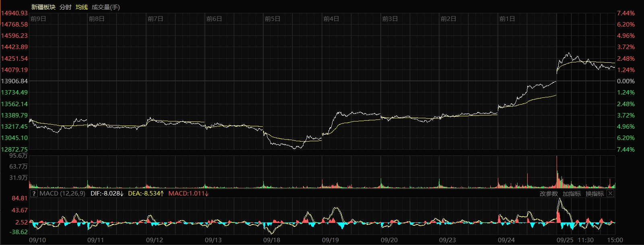Click the MACD help question mark icon
Screen dimensions: 644x245
(34, 194)
